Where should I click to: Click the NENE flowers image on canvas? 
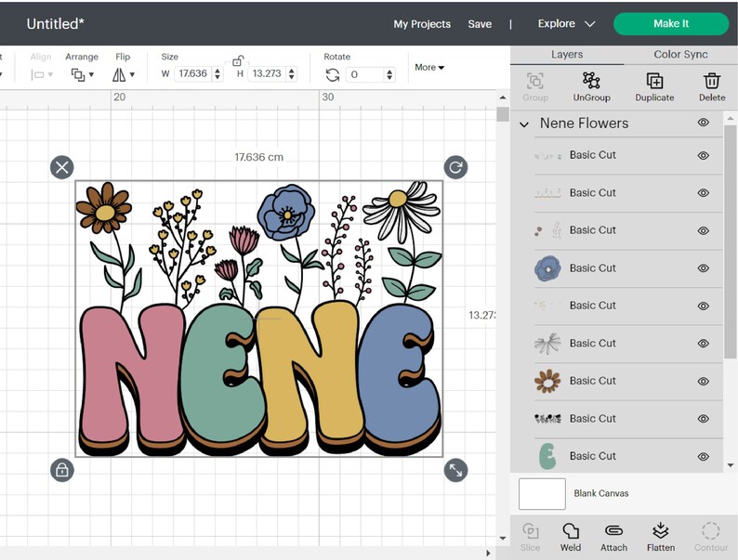tap(259, 319)
